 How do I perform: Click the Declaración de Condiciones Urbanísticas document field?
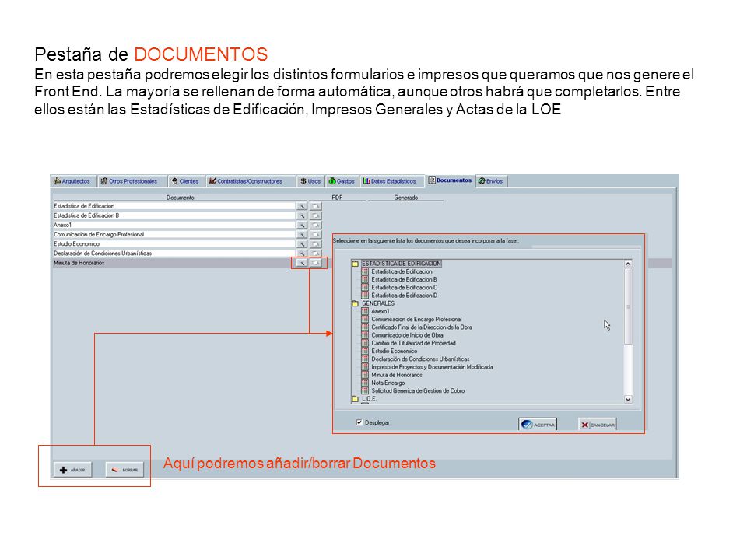coord(174,254)
